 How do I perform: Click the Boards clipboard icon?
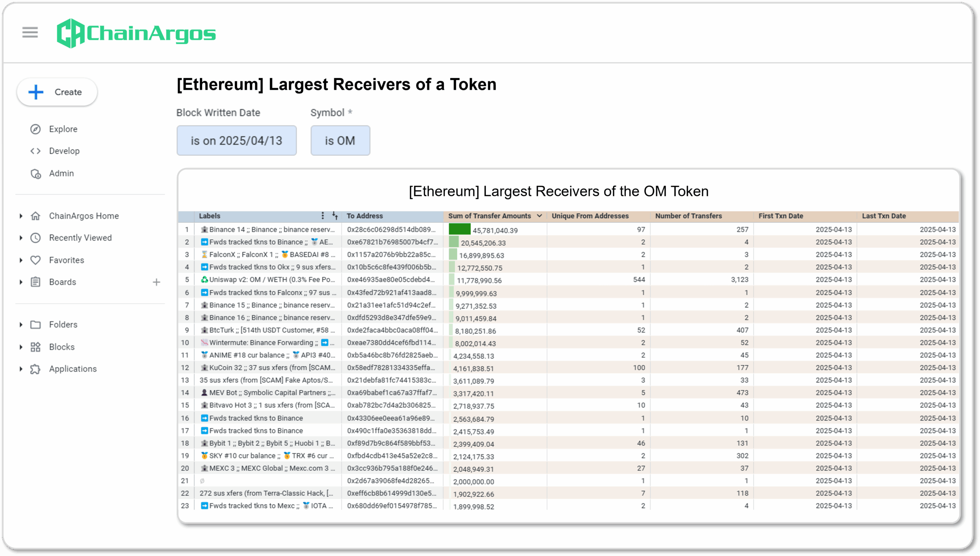[x=36, y=282]
